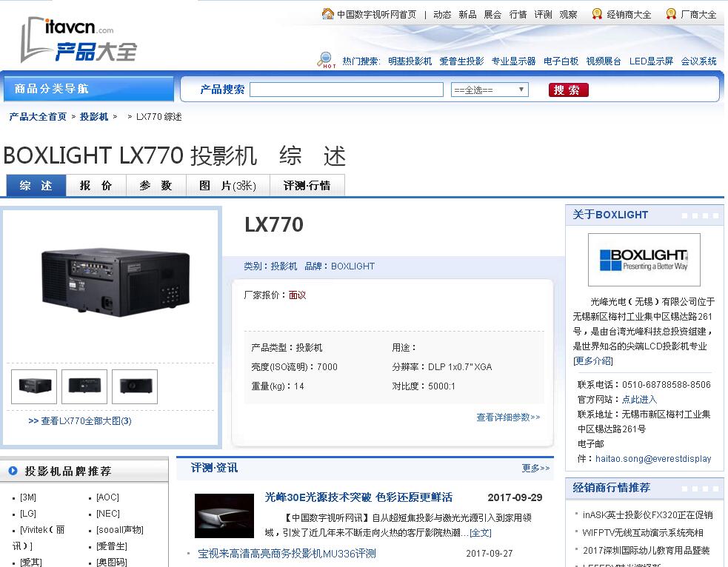The image size is (728, 567).
Task: Click the 光峰30E article thumbnail image
Action: pos(224,515)
